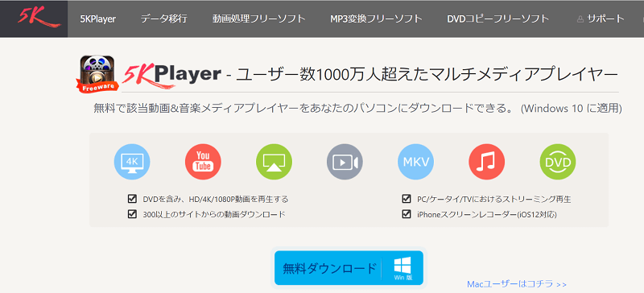Click the gray video camera icon
The width and height of the screenshot is (644, 293).
(345, 162)
